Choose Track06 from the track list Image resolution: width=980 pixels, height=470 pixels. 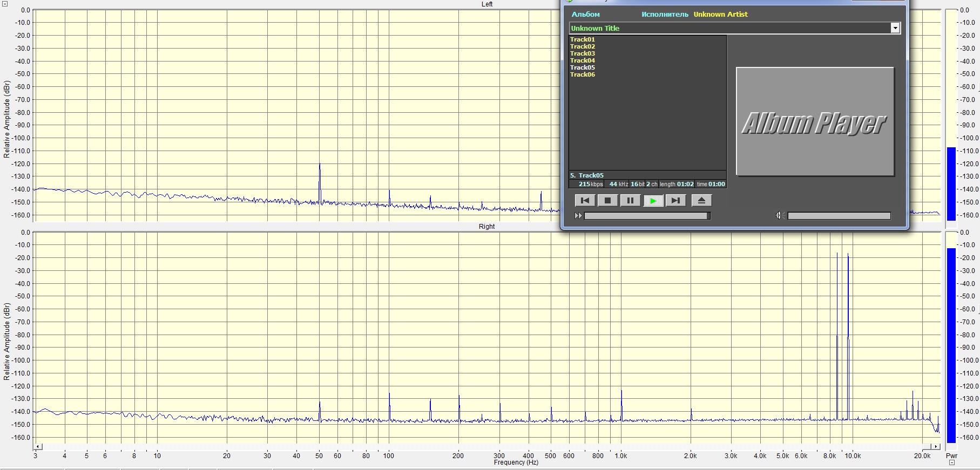click(583, 74)
